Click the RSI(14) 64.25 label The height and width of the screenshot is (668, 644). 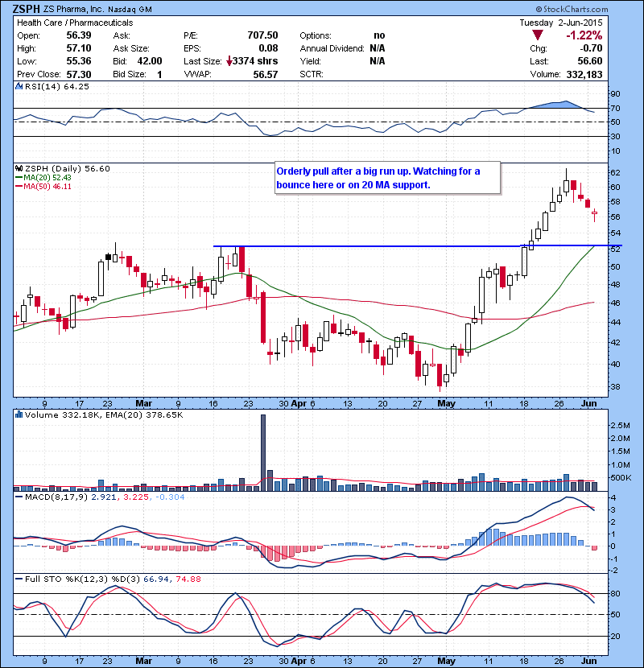coord(57,86)
